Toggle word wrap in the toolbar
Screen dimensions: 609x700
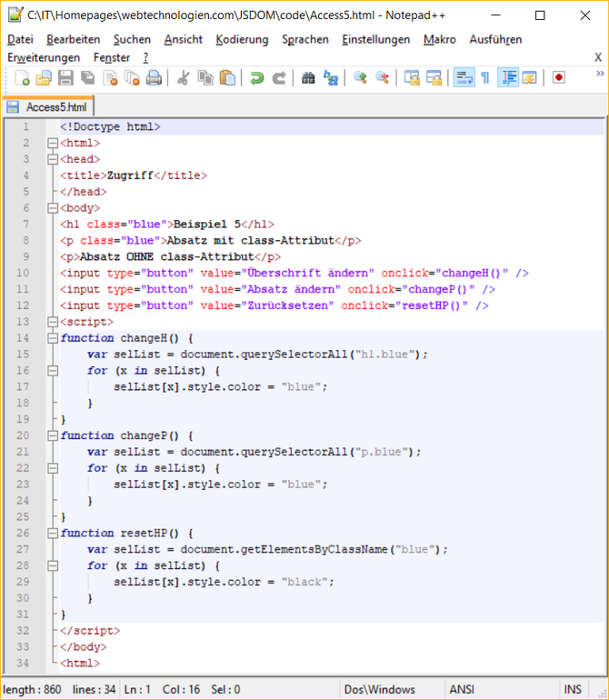[464, 78]
